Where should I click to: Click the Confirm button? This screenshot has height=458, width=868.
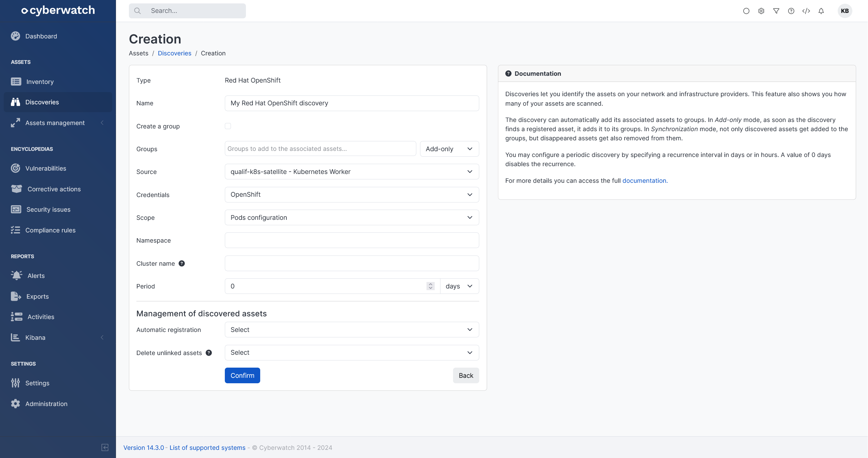[242, 375]
